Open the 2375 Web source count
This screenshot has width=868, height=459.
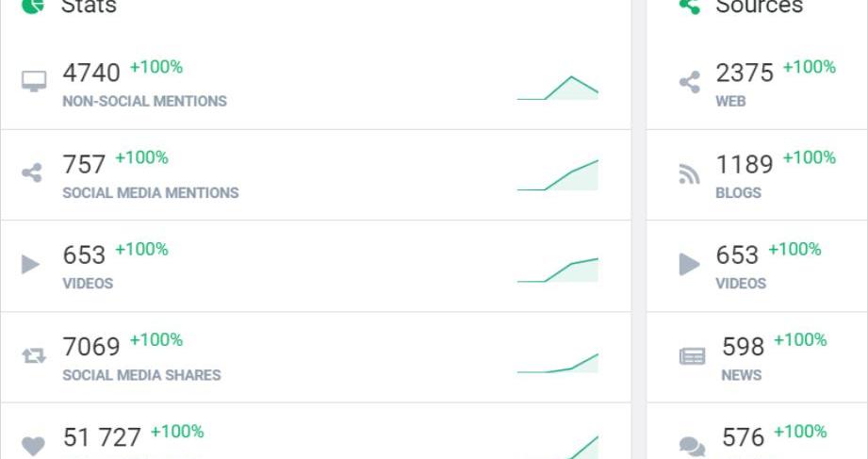point(745,73)
